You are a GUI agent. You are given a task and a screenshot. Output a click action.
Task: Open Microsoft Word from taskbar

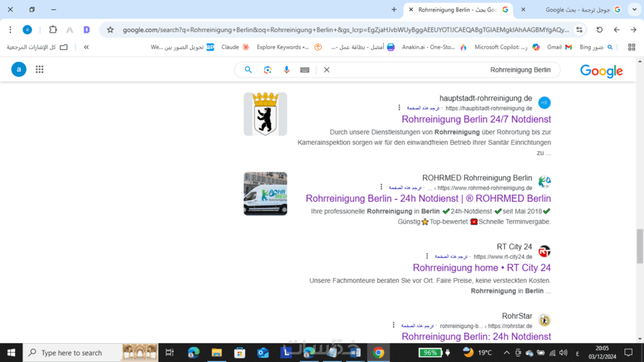tap(355, 353)
